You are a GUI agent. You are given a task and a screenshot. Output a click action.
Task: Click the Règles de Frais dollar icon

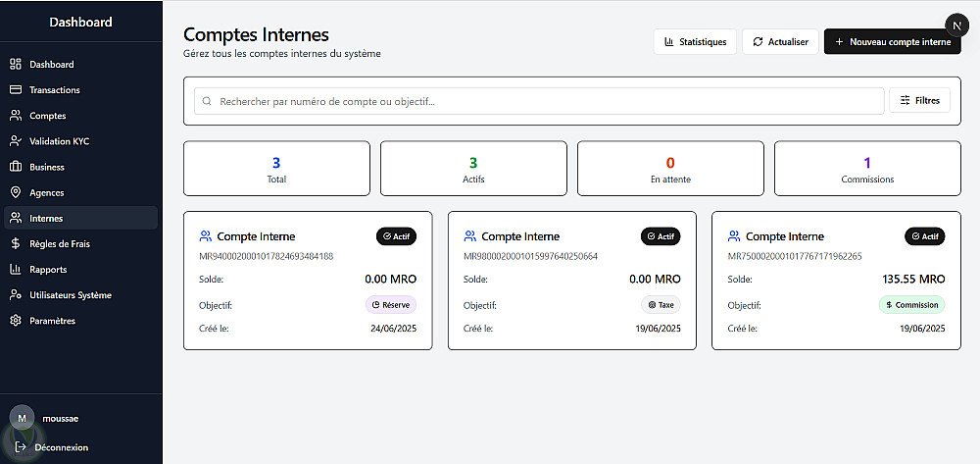16,243
